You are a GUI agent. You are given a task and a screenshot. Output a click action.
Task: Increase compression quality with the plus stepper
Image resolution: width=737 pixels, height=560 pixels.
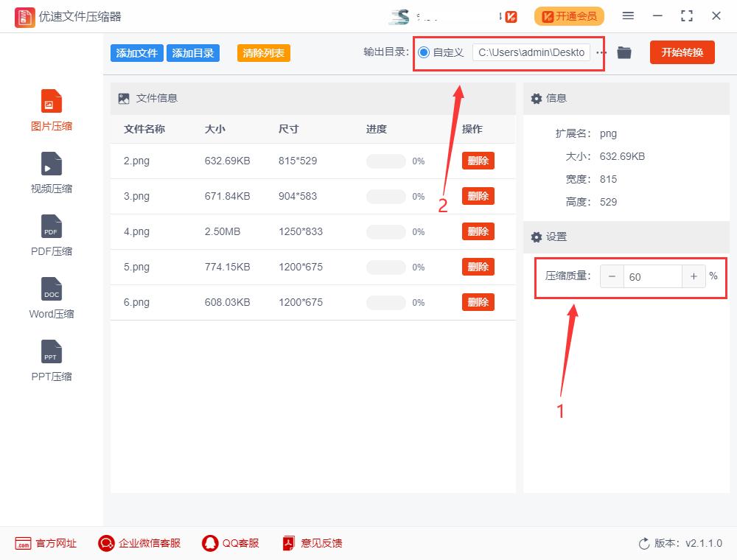tap(694, 276)
